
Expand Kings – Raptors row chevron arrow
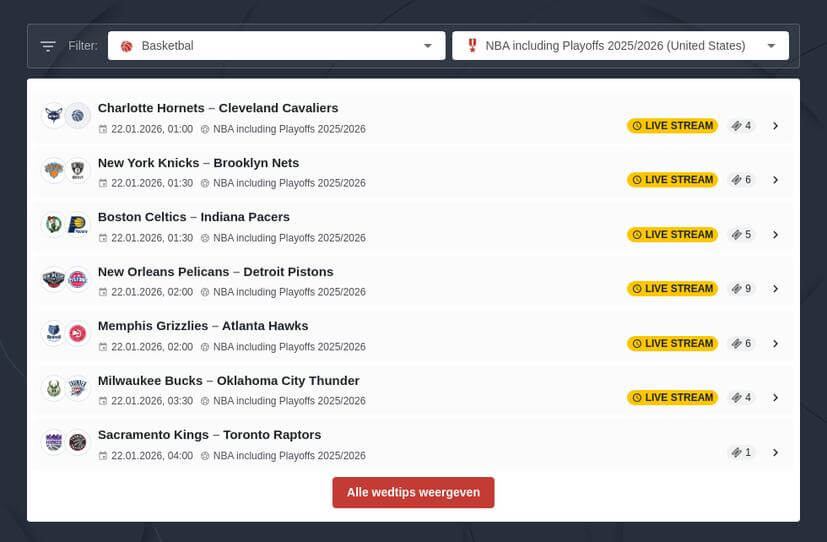(775, 452)
